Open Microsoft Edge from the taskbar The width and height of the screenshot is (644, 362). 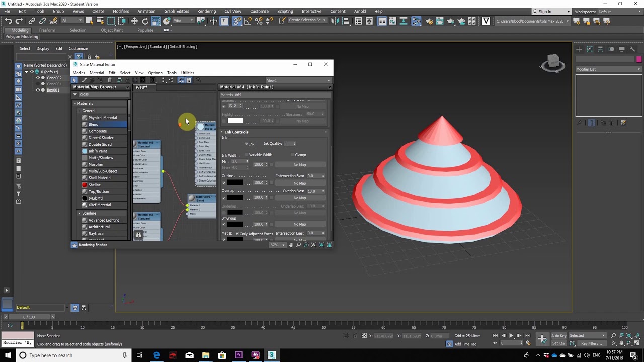click(156, 355)
